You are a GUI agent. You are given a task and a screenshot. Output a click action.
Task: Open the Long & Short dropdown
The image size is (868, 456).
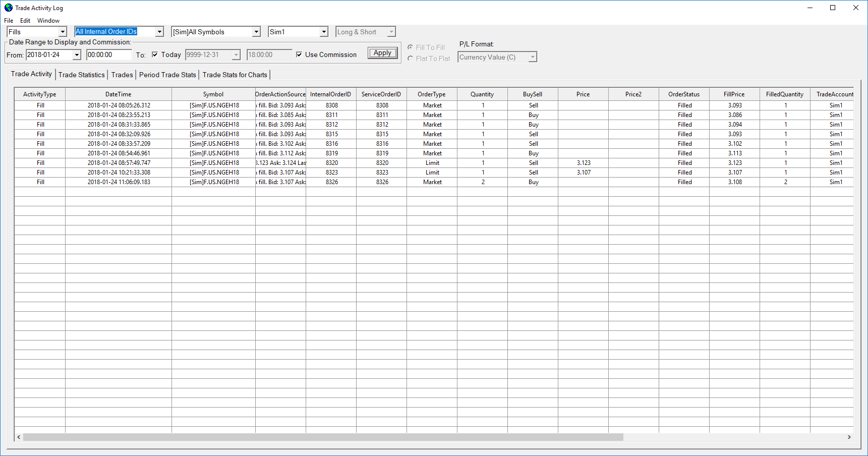391,32
